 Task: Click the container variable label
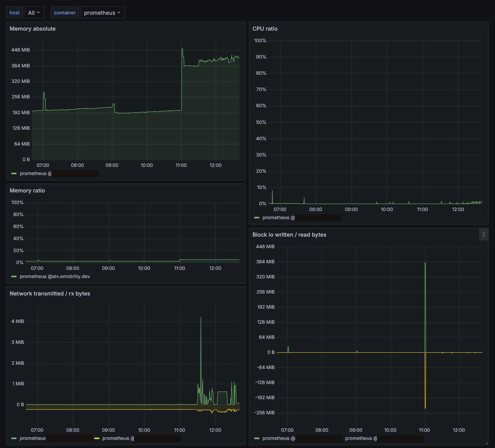[x=65, y=12]
